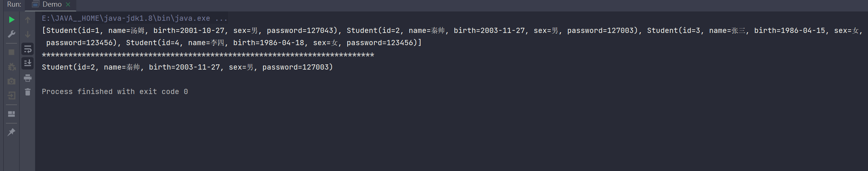Click the asterisk separator line in console
Image resolution: width=868 pixels, height=171 pixels.
(x=208, y=55)
